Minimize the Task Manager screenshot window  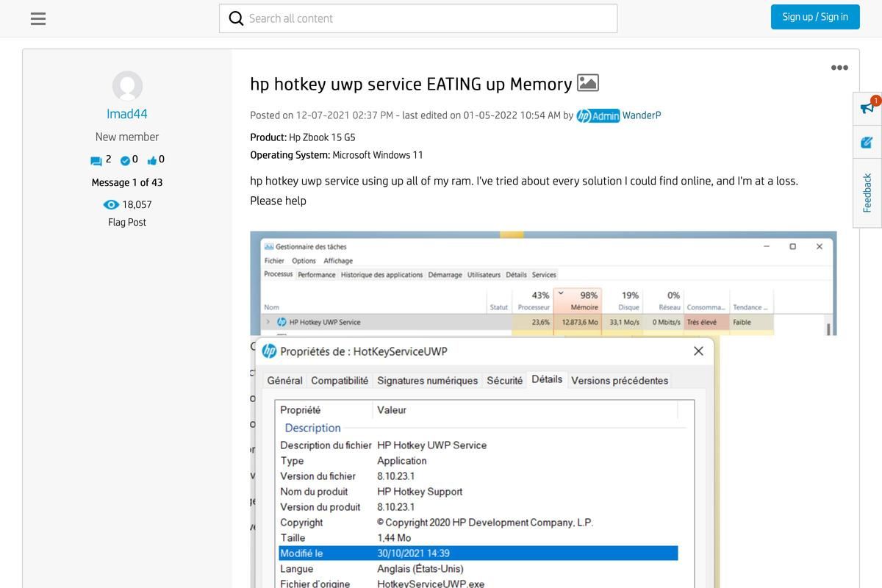pos(767,247)
